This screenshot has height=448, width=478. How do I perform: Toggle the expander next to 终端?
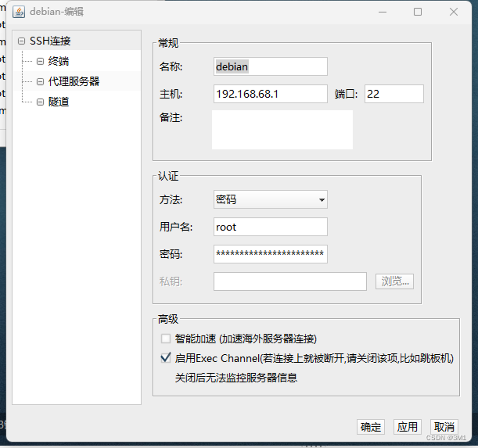click(x=40, y=62)
